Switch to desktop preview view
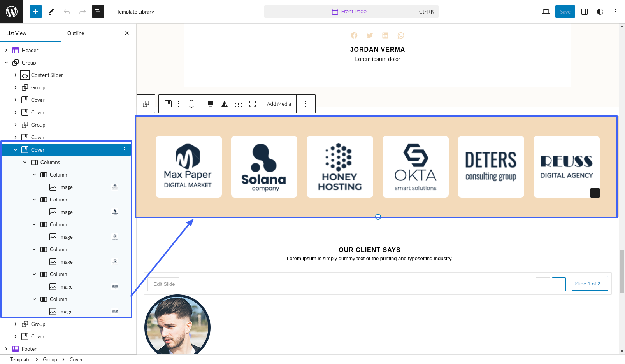The height and width of the screenshot is (364, 625). (x=546, y=12)
